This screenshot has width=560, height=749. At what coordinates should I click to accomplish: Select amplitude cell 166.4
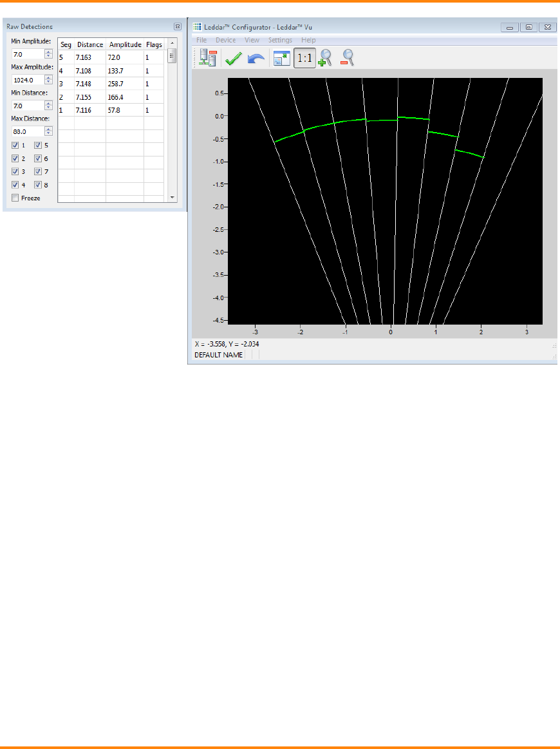pos(125,97)
